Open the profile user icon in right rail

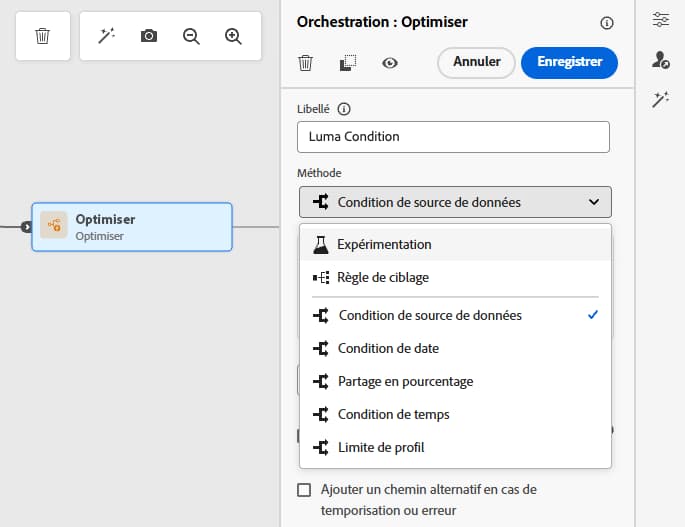click(661, 60)
